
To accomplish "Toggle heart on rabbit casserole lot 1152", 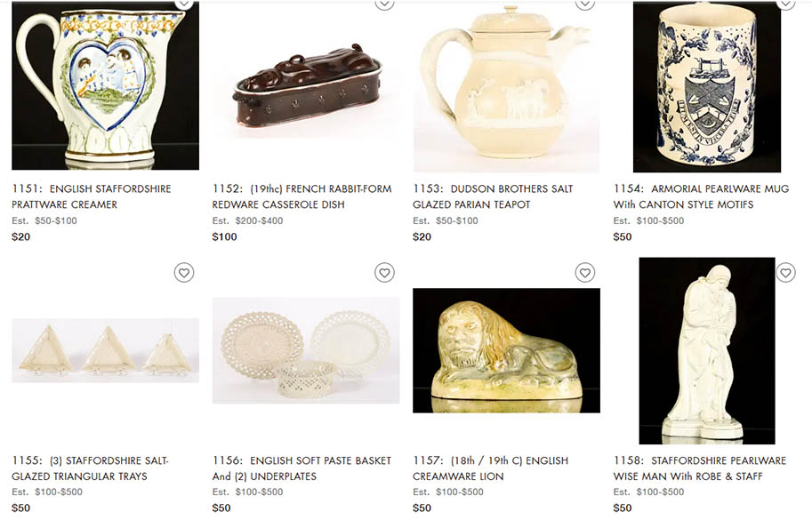I will pos(384,4).
